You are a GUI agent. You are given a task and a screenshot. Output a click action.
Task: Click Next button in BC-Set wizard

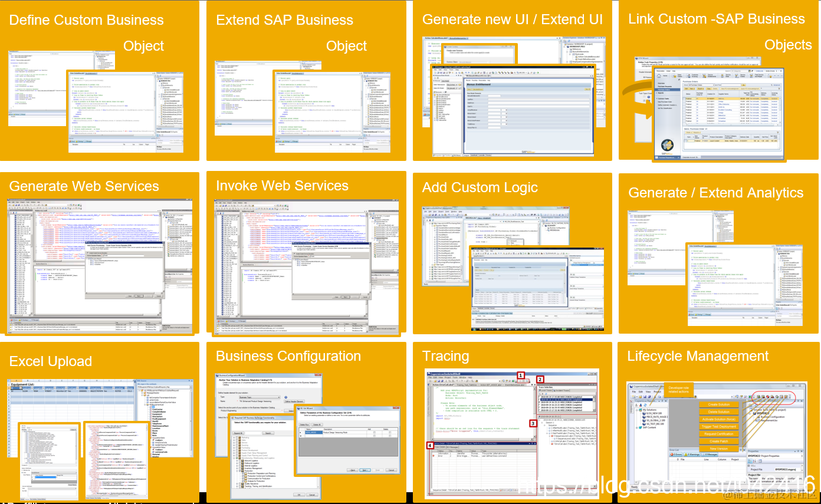[x=364, y=470]
